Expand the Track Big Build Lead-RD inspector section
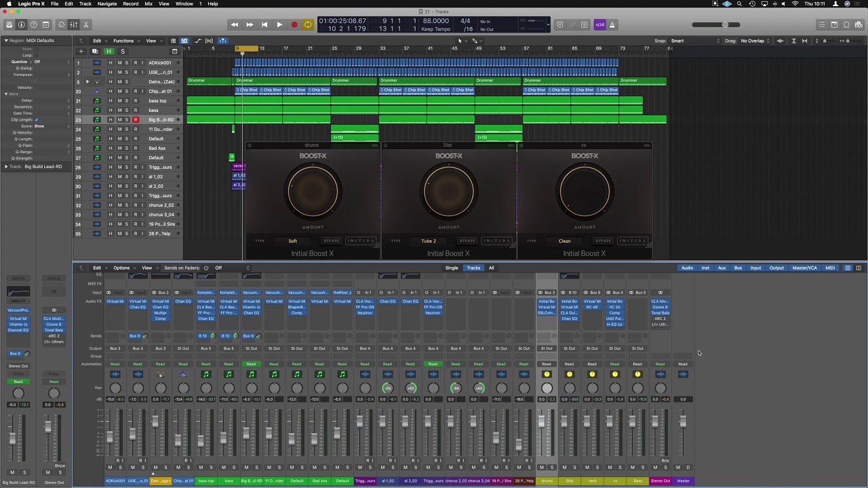 tap(6, 166)
